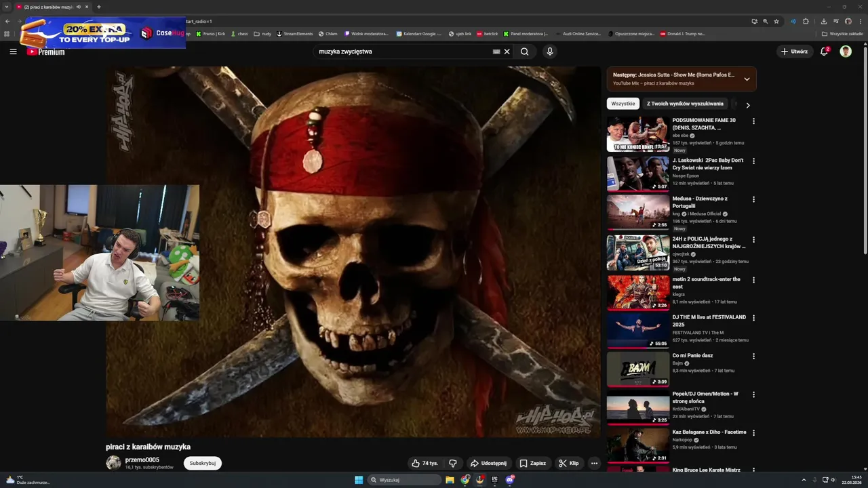This screenshot has height=488, width=868.
Task: Open options for Co mi Panie dasz
Action: click(x=753, y=357)
